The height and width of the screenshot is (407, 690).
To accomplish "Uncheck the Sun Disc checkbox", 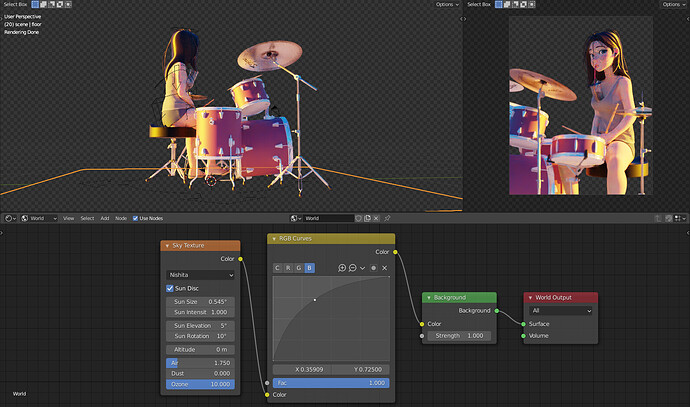I will coord(170,289).
